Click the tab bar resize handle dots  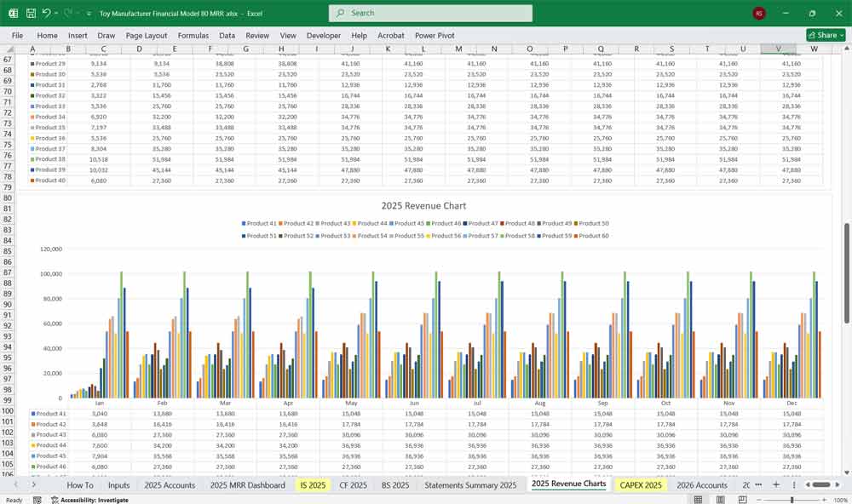pyautogui.click(x=794, y=484)
